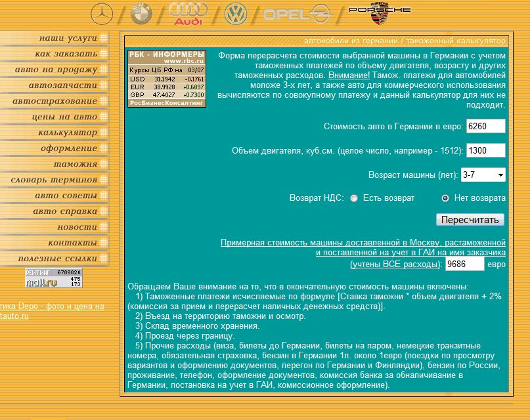Click the Mercedes-Benz logo
Screen dimensions: 530x420
(x=101, y=13)
